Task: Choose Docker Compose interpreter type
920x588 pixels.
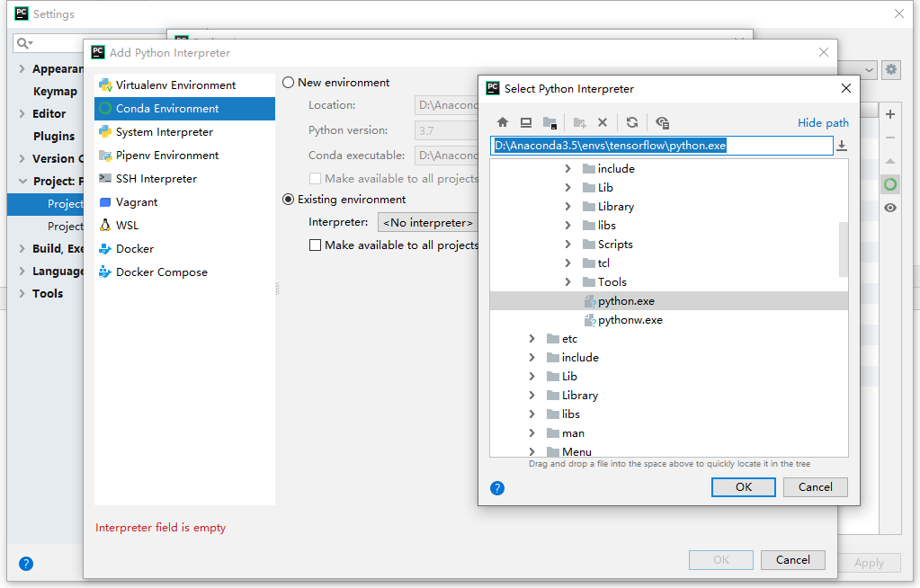Action: point(185,272)
